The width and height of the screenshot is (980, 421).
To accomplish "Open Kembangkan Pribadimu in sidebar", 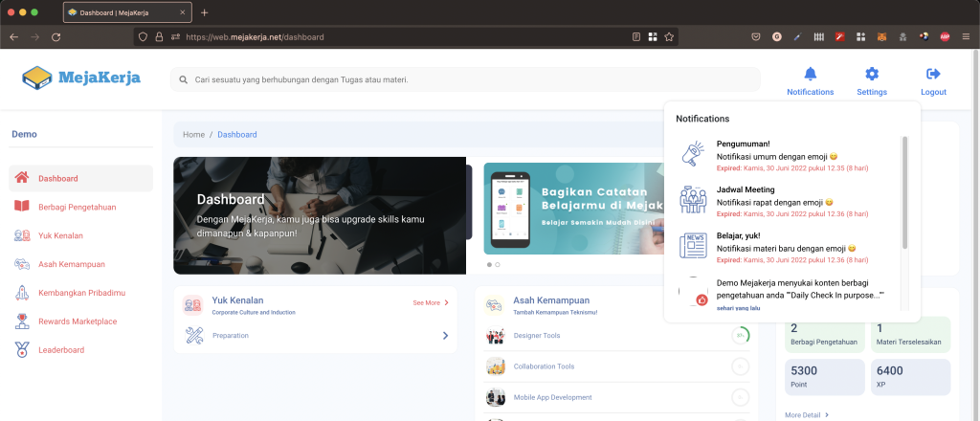I will pyautogui.click(x=80, y=293).
